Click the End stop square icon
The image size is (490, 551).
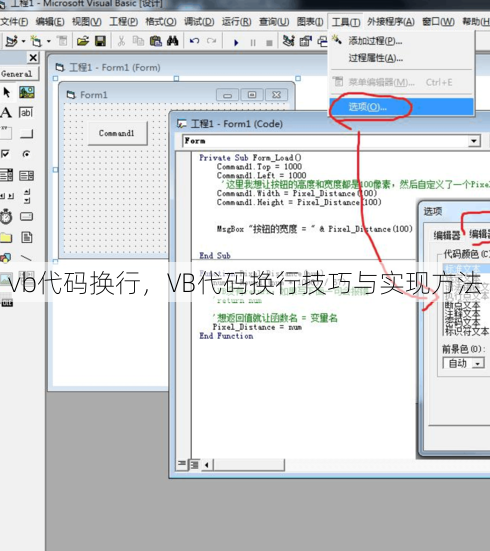pos(269,43)
